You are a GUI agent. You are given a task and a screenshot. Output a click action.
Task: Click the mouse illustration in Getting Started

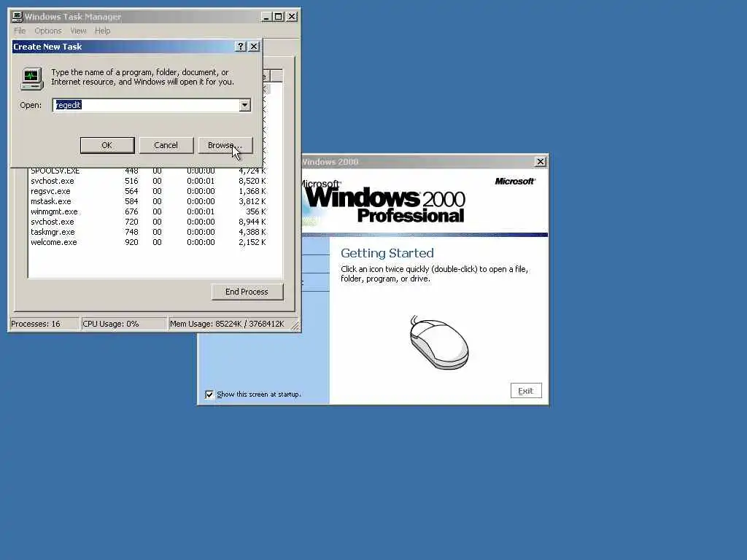point(439,343)
